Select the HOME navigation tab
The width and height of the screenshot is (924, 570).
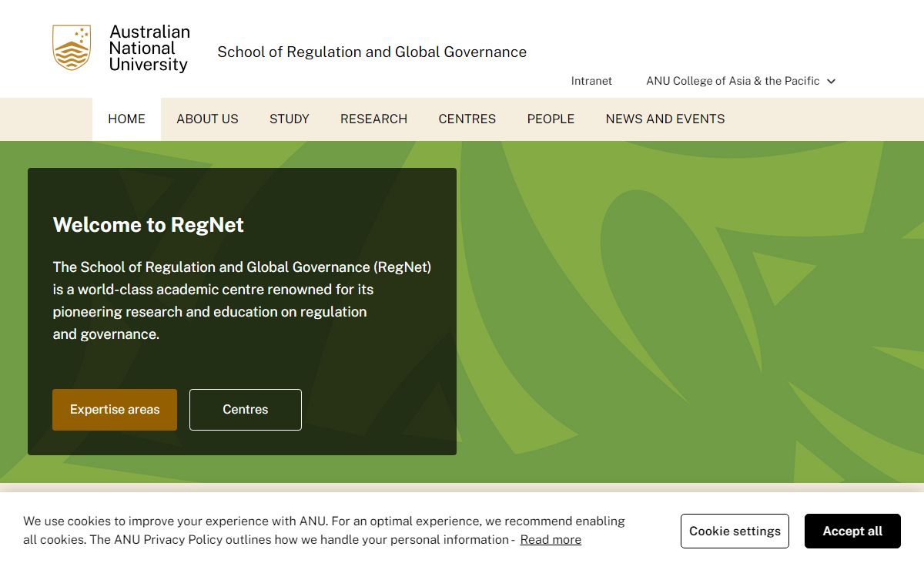pyautogui.click(x=126, y=119)
